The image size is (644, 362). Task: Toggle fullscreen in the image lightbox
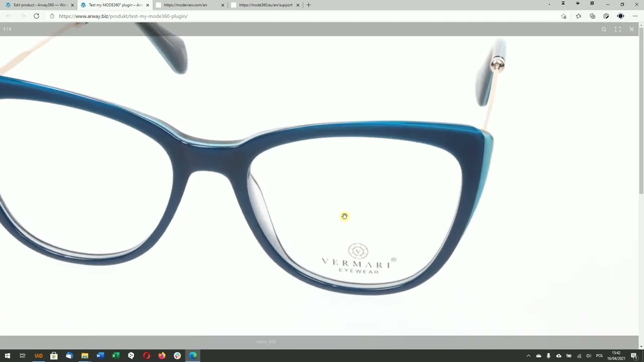click(x=618, y=29)
